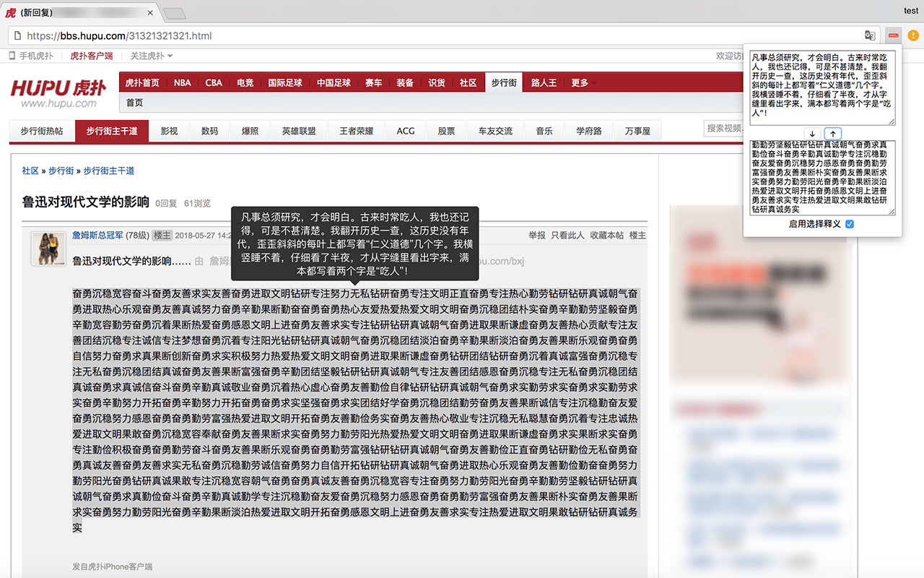Click the 社区 breadcrumb link
This screenshot has height=578, width=924.
[x=30, y=171]
